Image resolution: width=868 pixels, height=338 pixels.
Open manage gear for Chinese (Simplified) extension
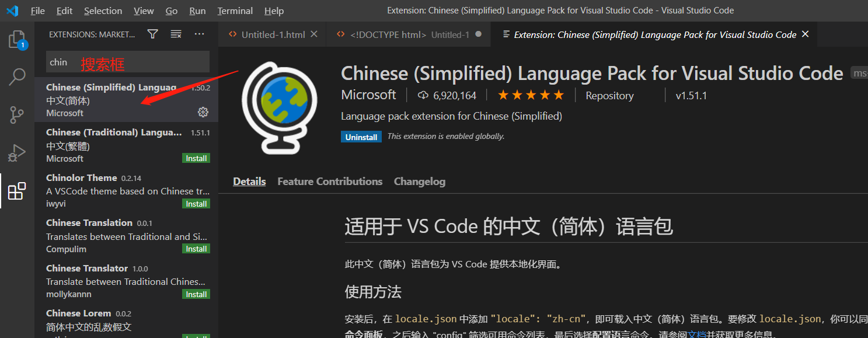[x=203, y=112]
